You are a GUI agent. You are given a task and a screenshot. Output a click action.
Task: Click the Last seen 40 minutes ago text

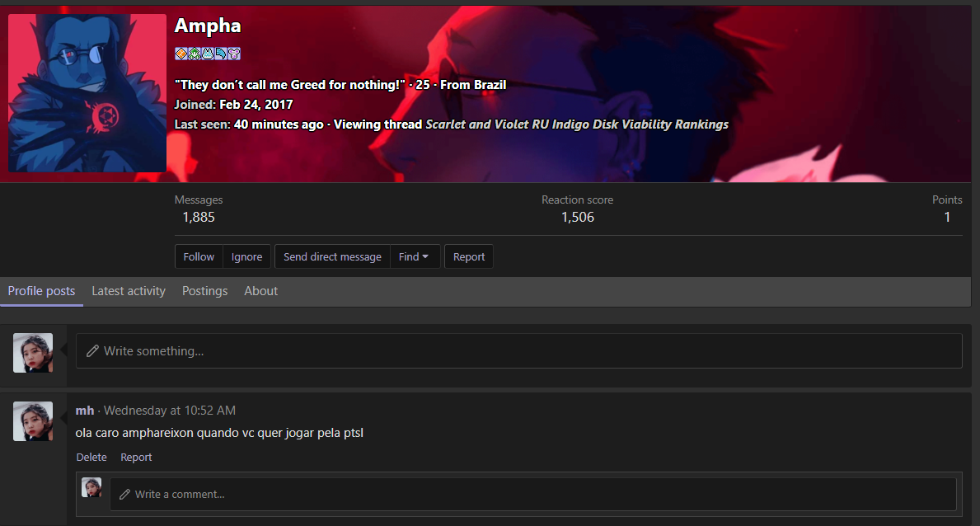(249, 124)
